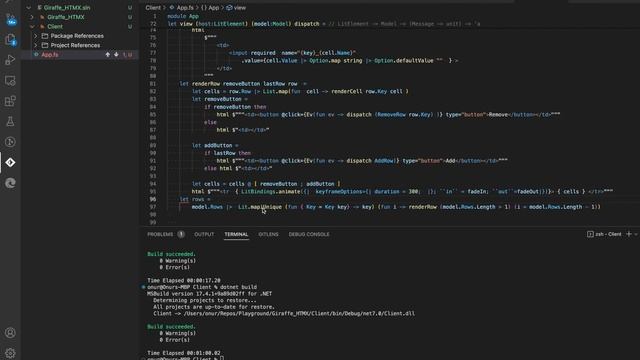Click 'LitBindings.animate' on line 95
Viewport: 640px width, 360px height.
(271, 191)
